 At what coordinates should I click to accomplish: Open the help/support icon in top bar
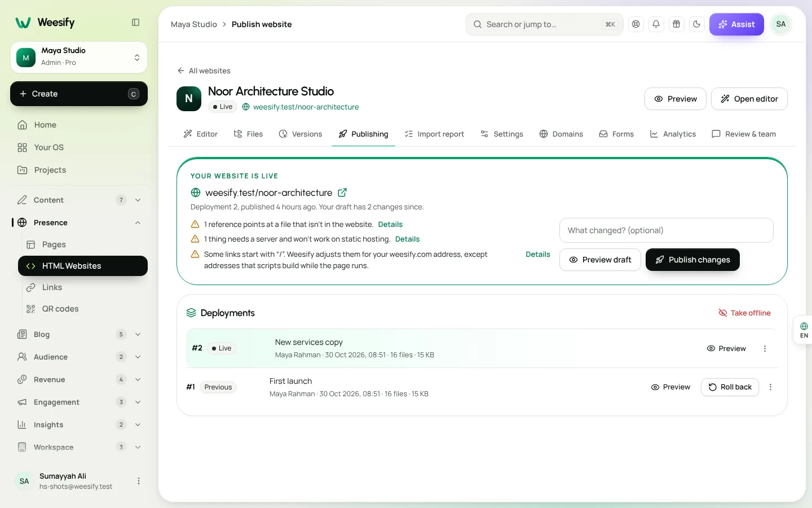point(636,24)
